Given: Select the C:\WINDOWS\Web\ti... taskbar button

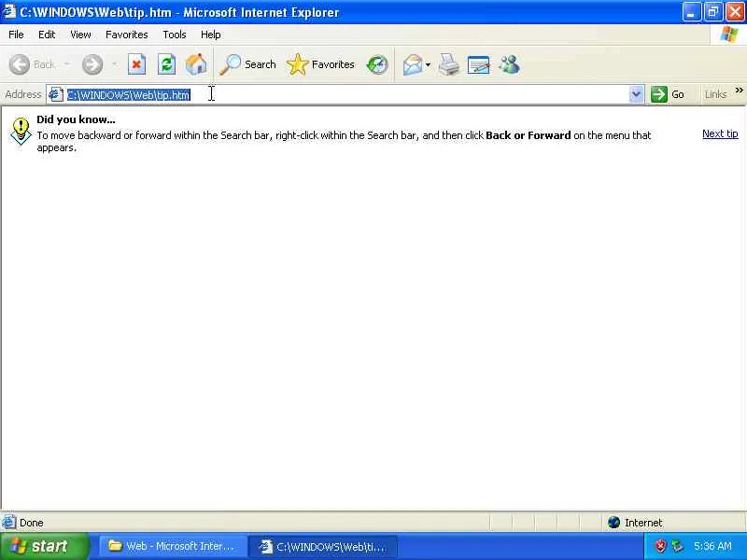Looking at the screenshot, I should (323, 547).
